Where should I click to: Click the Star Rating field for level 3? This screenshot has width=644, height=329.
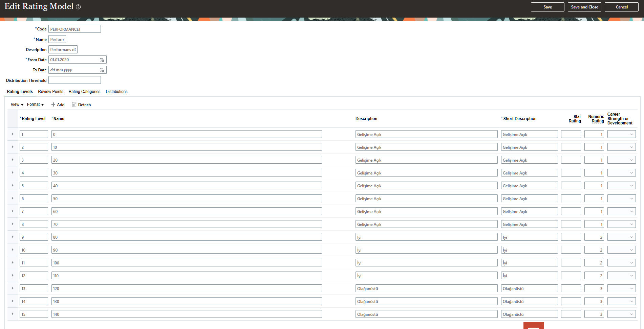[x=571, y=160]
